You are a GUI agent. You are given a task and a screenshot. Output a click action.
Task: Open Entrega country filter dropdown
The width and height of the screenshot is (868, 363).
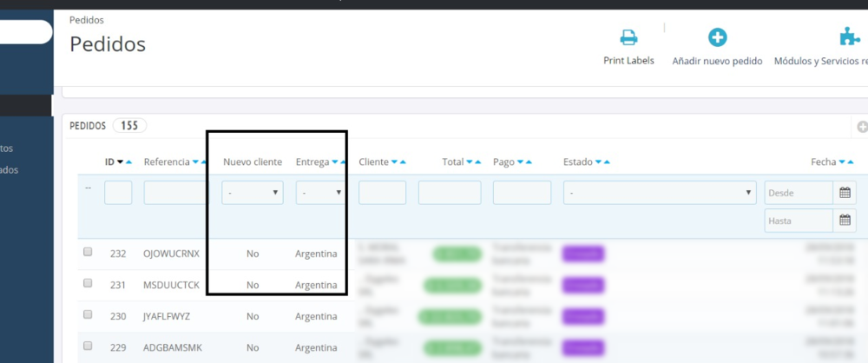click(321, 193)
